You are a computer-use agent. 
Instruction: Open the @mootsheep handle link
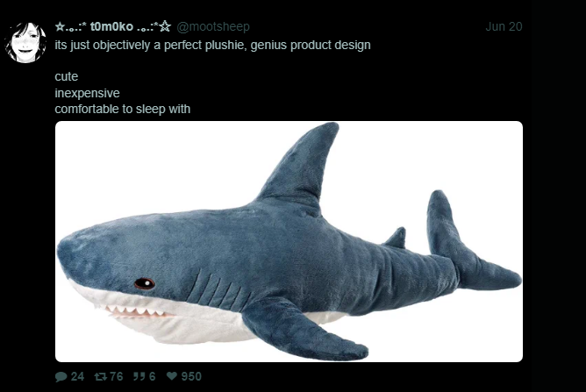[213, 26]
